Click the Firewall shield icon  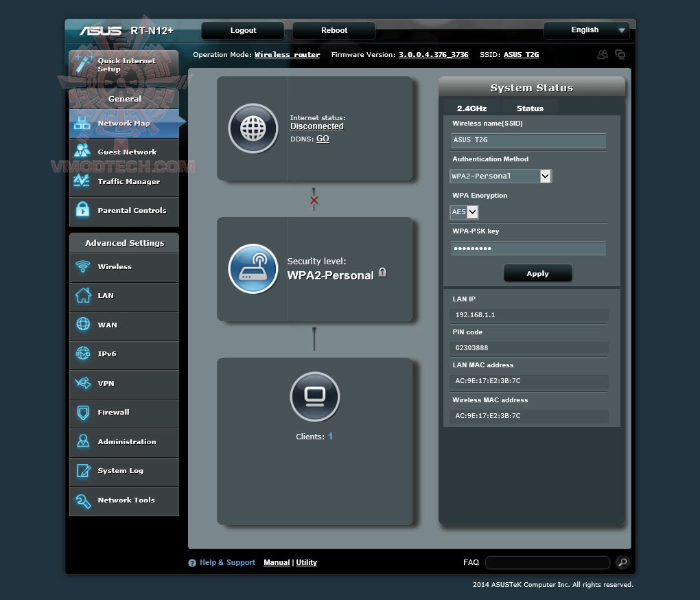coord(83,412)
